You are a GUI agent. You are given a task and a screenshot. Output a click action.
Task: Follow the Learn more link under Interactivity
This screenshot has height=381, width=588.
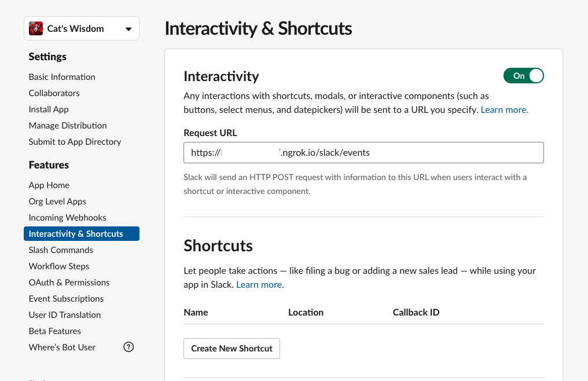click(505, 109)
